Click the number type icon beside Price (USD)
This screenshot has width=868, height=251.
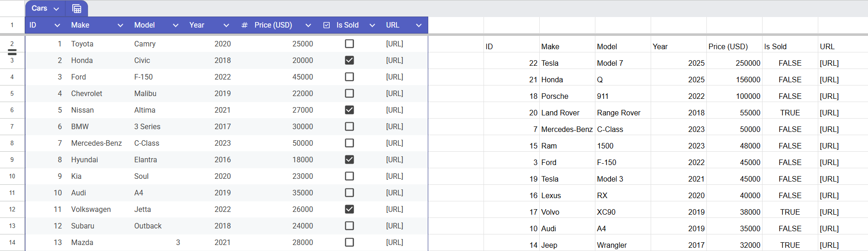(x=245, y=25)
